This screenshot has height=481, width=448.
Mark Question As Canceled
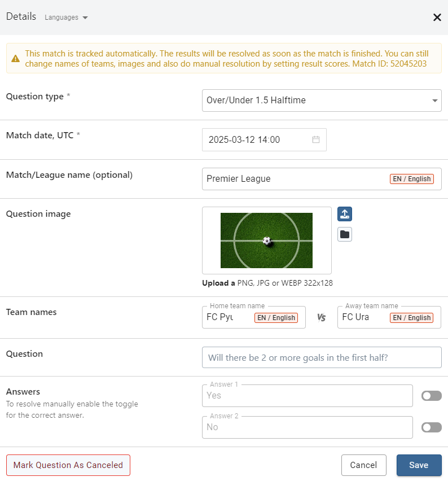(x=68, y=465)
